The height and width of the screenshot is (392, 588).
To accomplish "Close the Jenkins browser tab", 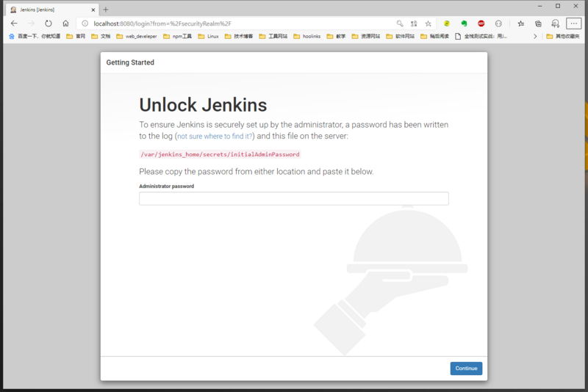I will pos(93,10).
